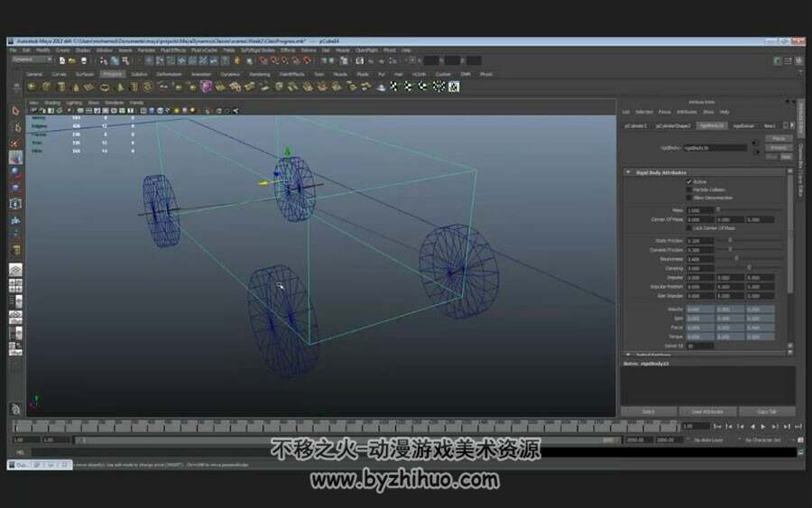Create a polygon cylinder from the shelf
The image size is (812, 508).
click(x=61, y=87)
